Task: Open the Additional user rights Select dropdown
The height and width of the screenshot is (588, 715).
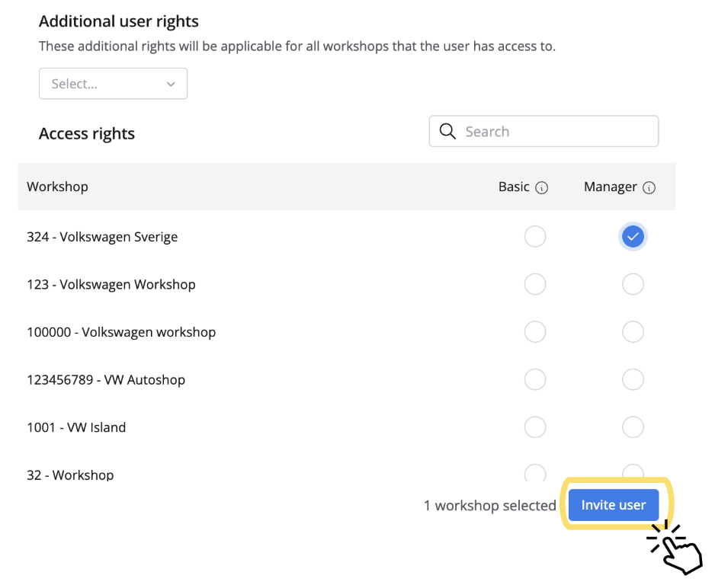Action: [113, 84]
